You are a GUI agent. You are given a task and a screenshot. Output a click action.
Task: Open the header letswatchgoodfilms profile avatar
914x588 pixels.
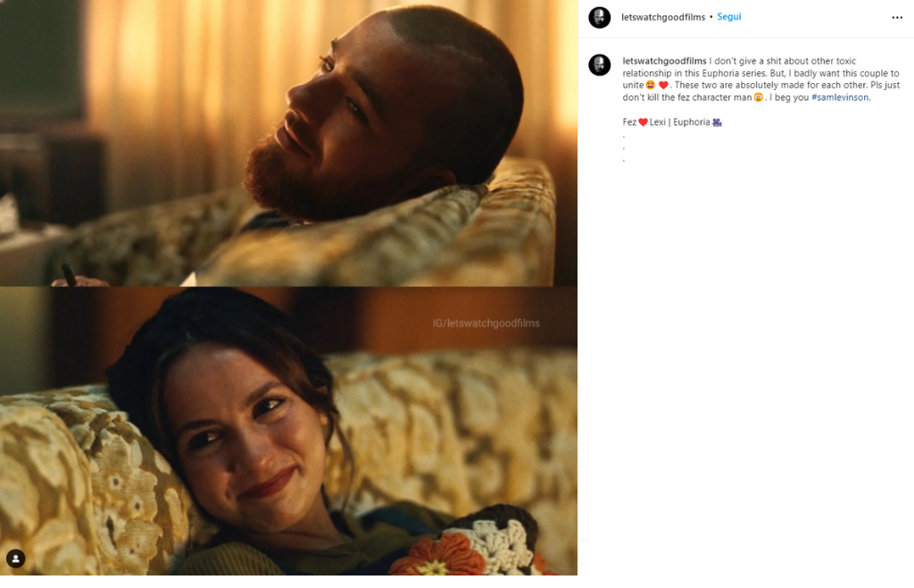[599, 18]
